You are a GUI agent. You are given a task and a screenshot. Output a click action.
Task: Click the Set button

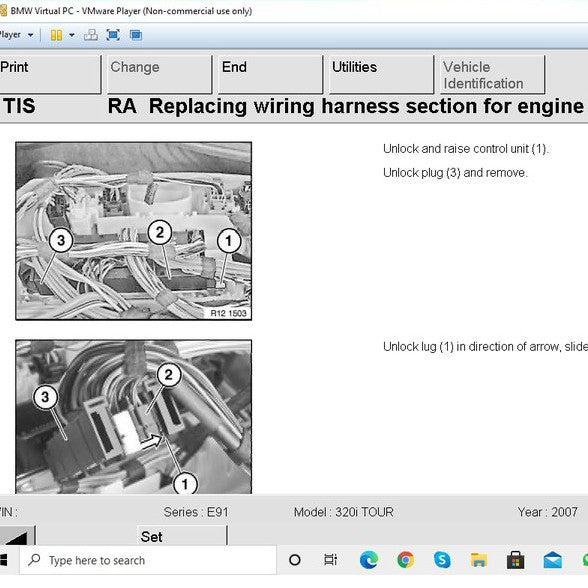[182, 536]
